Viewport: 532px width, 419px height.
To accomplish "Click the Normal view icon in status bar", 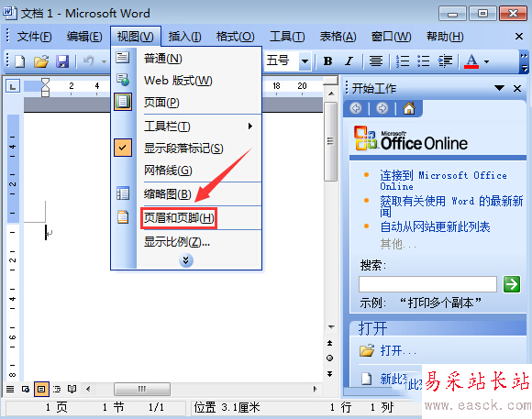I will (10, 389).
